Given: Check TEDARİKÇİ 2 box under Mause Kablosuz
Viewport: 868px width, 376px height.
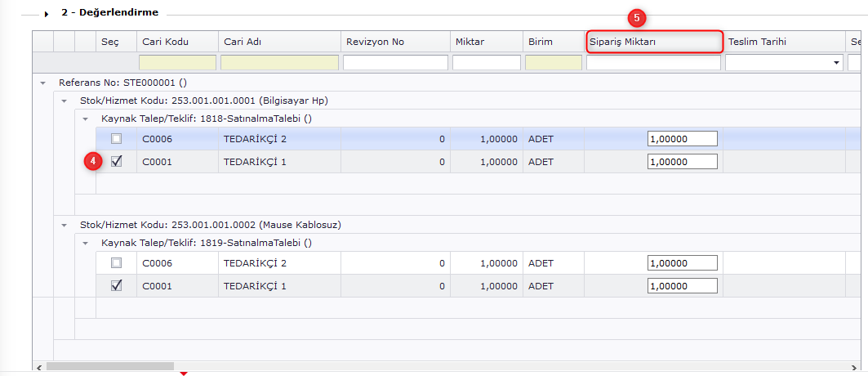Looking at the screenshot, I should pos(116,263).
